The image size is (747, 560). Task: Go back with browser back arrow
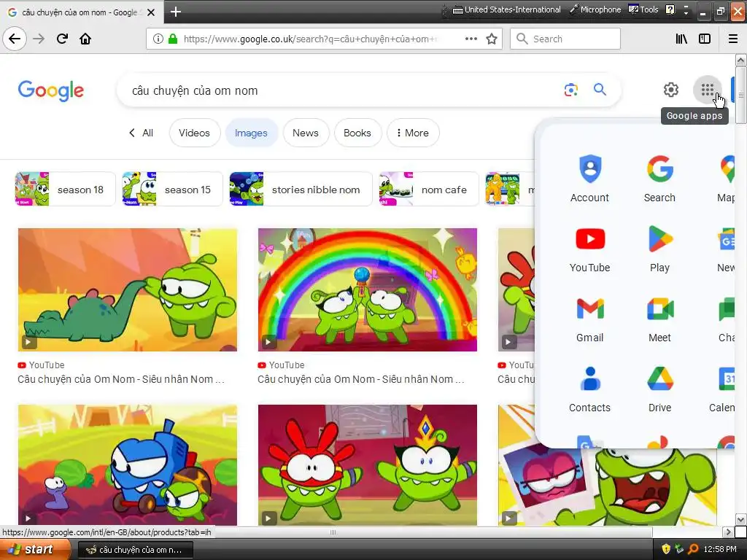click(x=15, y=39)
